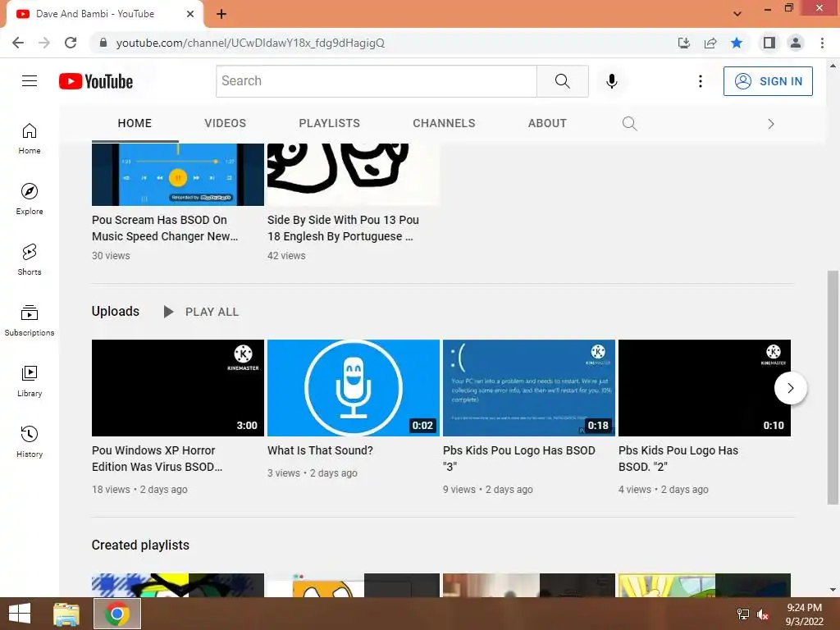The height and width of the screenshot is (630, 840).
Task: Open a new browser tab
Action: 221,14
